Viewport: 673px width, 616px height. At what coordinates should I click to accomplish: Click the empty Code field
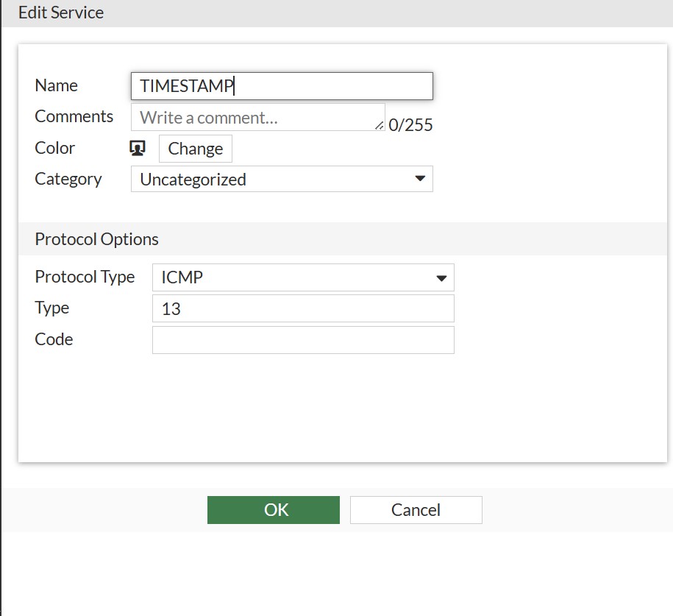click(304, 340)
